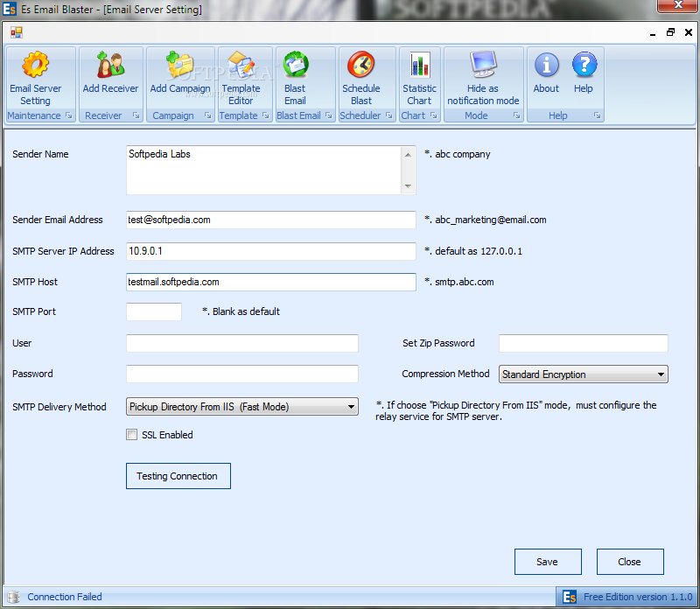The image size is (700, 609).
Task: Minimize the inner document window
Action: (x=653, y=33)
